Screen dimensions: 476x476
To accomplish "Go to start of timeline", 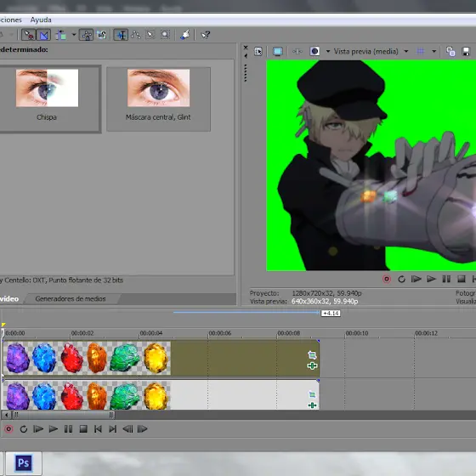I will (x=98, y=429).
